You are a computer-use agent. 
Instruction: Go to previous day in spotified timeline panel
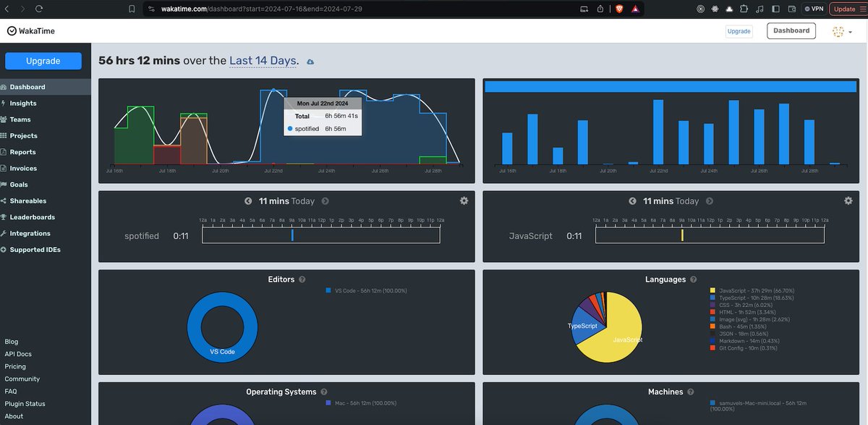pos(248,201)
